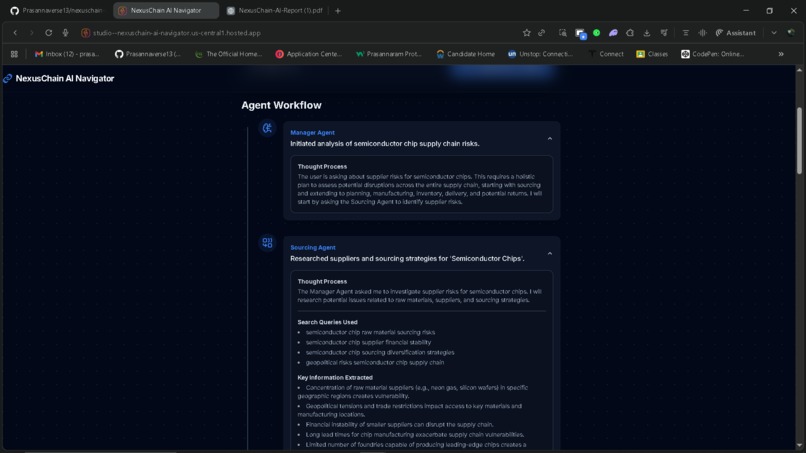Bookmark this page with the star icon
806x453 pixels.
526,33
